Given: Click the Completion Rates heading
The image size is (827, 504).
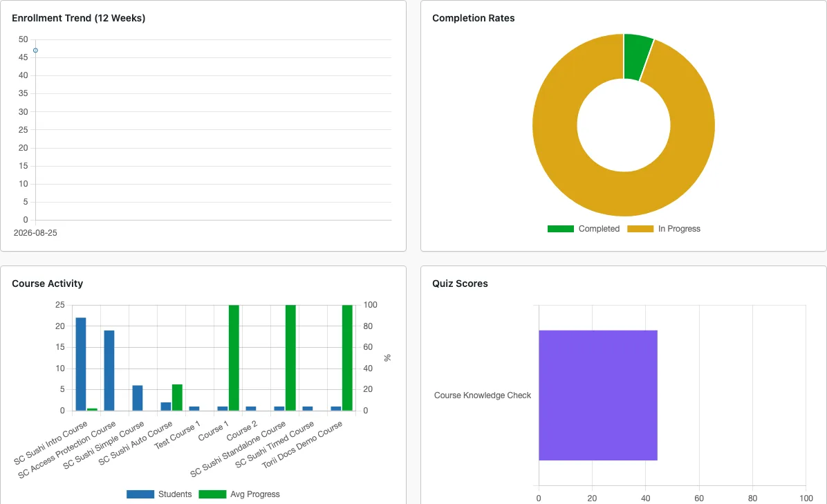Looking at the screenshot, I should (x=474, y=18).
